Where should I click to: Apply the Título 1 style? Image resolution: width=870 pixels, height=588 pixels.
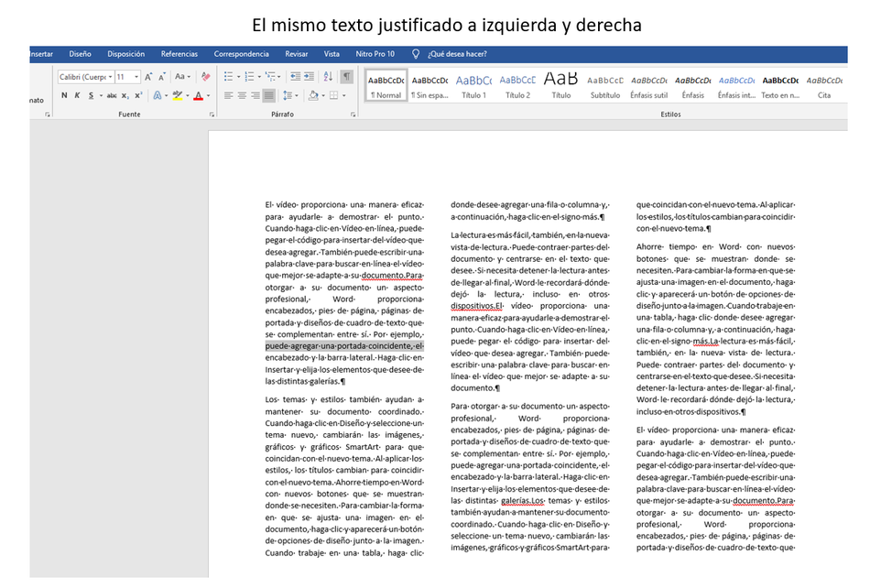[473, 84]
